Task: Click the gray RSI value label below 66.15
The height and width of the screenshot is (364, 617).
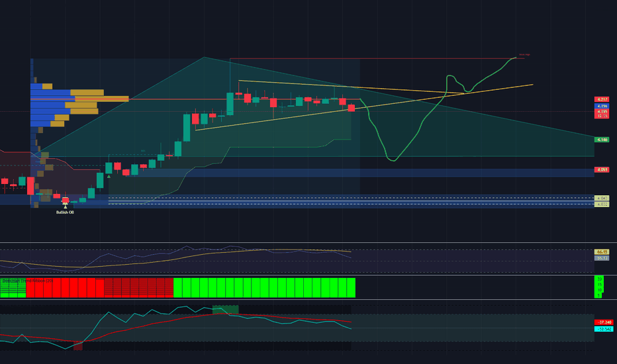Action: (601, 258)
